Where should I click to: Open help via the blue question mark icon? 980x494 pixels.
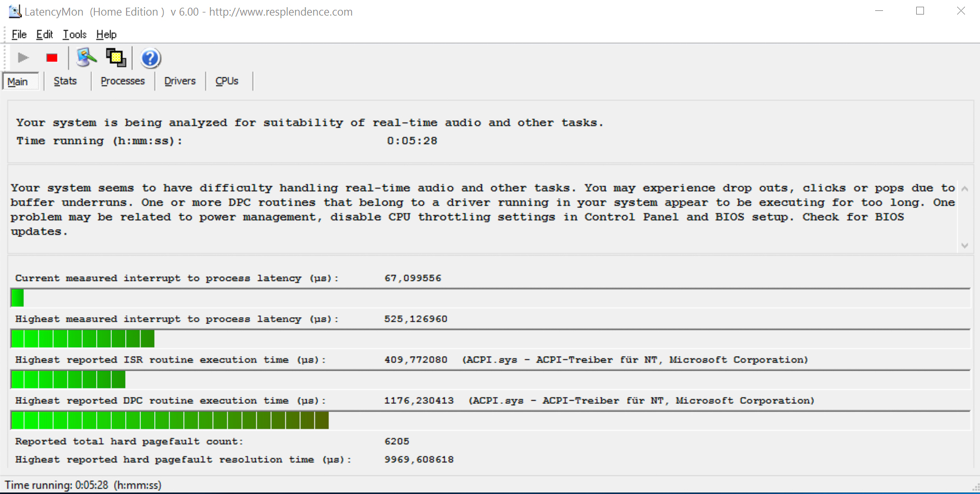150,58
